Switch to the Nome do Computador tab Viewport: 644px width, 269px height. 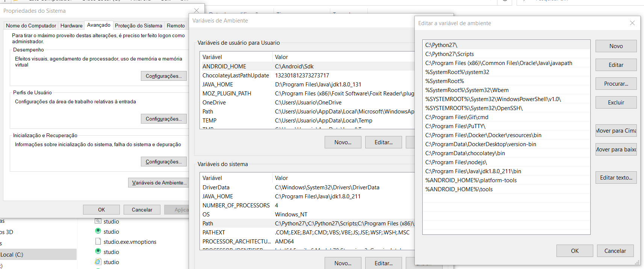[x=31, y=26]
